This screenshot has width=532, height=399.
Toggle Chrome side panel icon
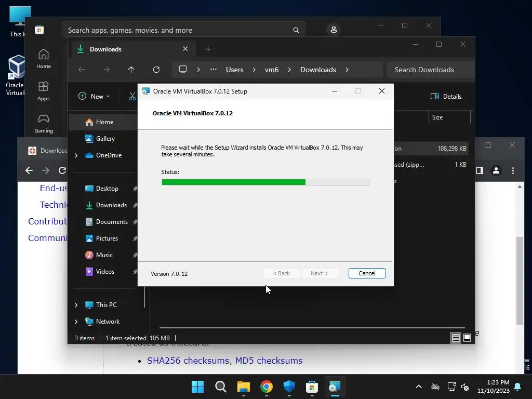click(x=480, y=170)
